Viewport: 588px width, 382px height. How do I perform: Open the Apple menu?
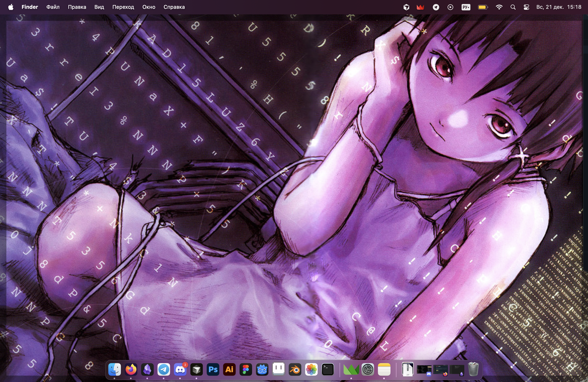[x=11, y=7]
